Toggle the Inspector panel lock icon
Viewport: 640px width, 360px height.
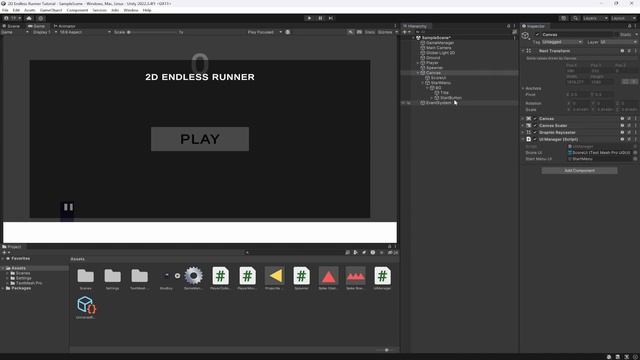(x=629, y=26)
